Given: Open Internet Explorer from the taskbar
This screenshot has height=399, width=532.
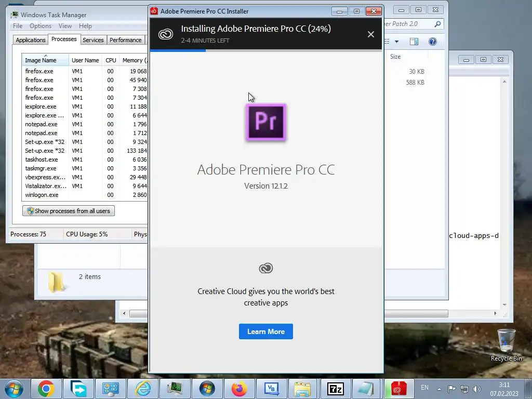Looking at the screenshot, I should pos(143,389).
